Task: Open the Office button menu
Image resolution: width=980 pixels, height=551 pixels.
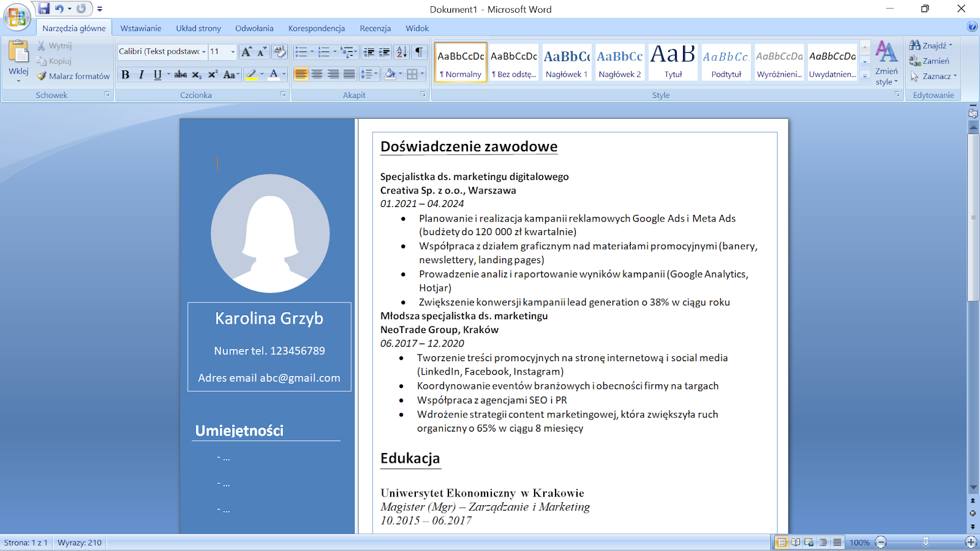Action: pos(17,17)
